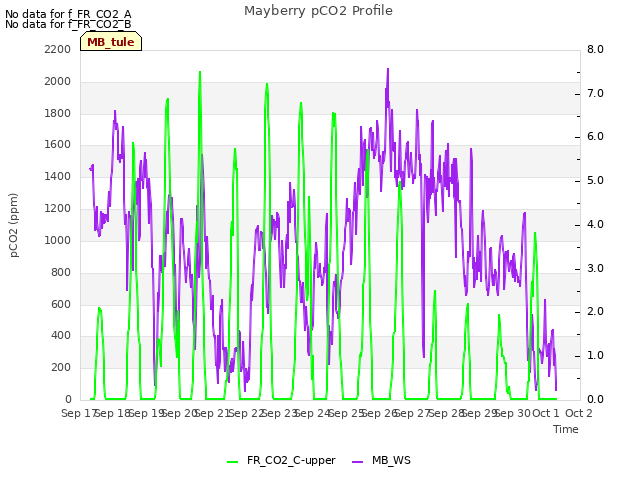This screenshot has width=640, height=480.
Task: Select the MB_WS legend label
Action: coord(391,460)
